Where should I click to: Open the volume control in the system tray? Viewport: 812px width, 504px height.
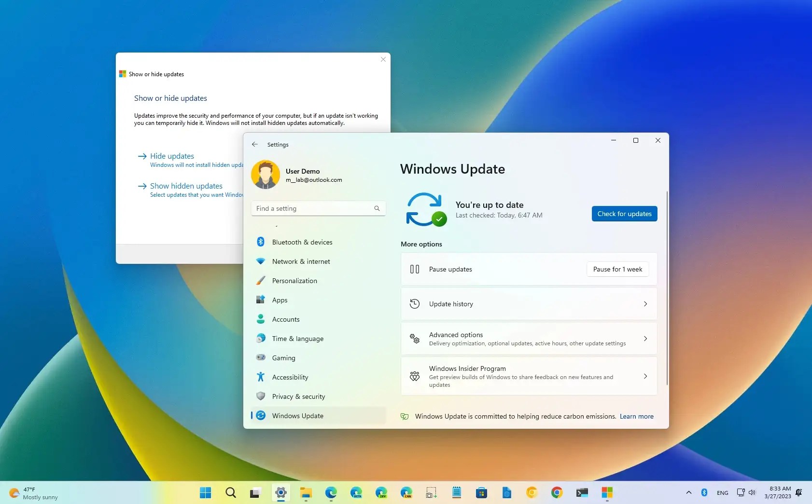coord(752,492)
